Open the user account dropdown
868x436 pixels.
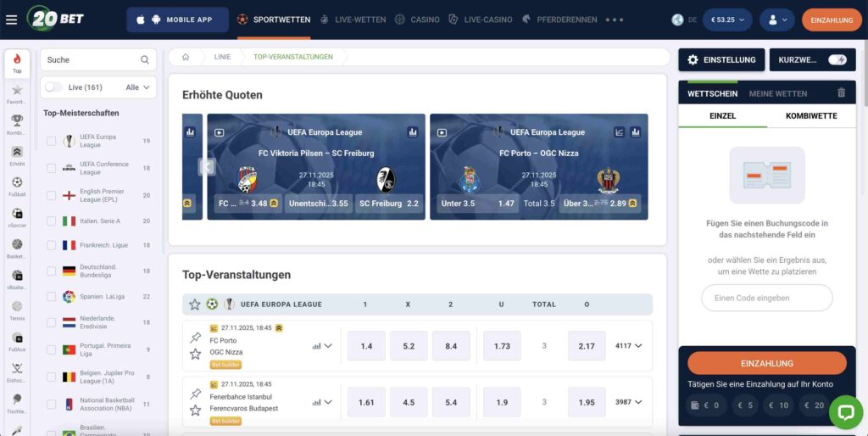coord(776,20)
